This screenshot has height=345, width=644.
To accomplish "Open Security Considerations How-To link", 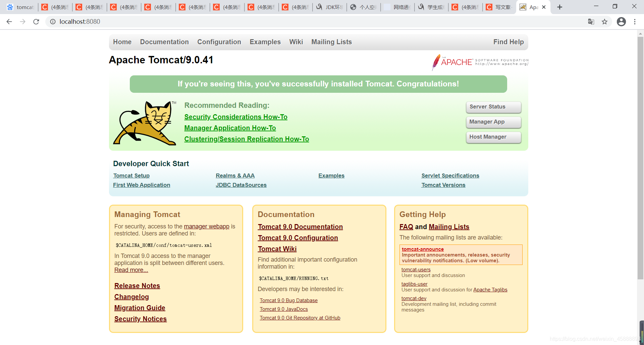I will coord(236,117).
